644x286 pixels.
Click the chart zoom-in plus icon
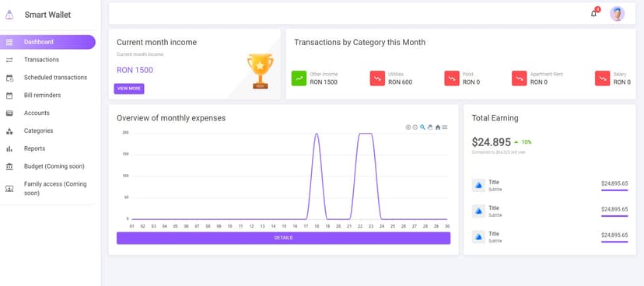click(x=408, y=127)
